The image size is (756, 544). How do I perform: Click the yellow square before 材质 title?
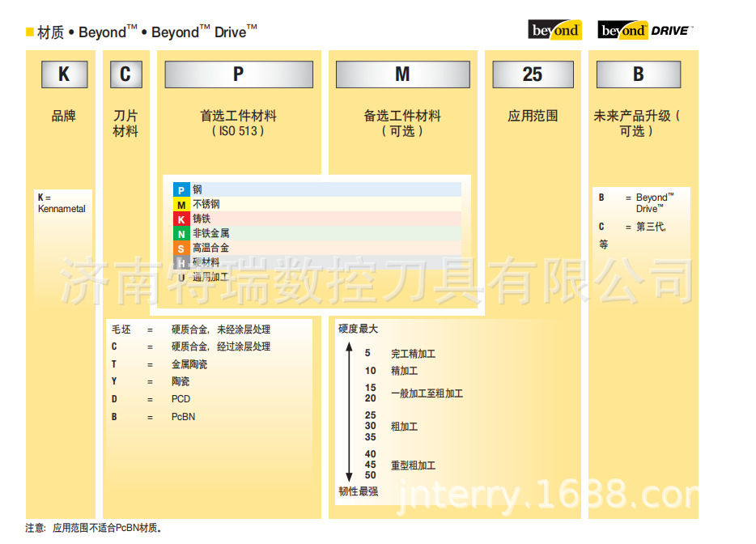(x=29, y=32)
